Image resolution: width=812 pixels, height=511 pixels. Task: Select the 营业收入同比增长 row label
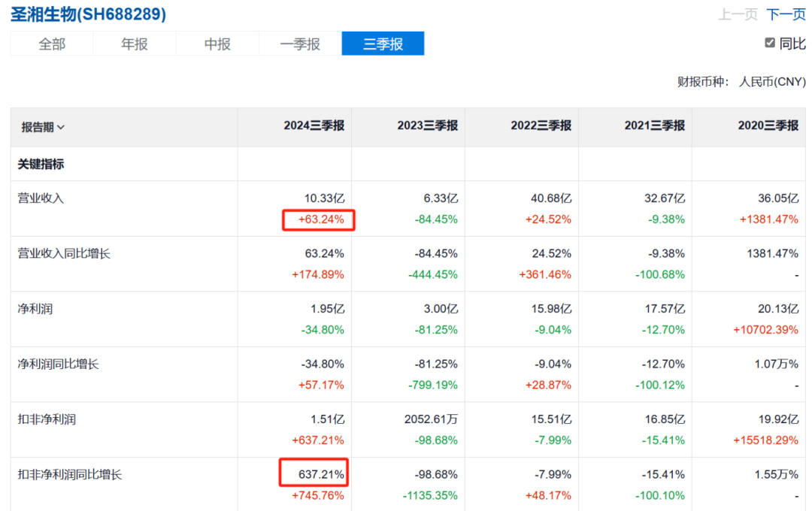(64, 254)
